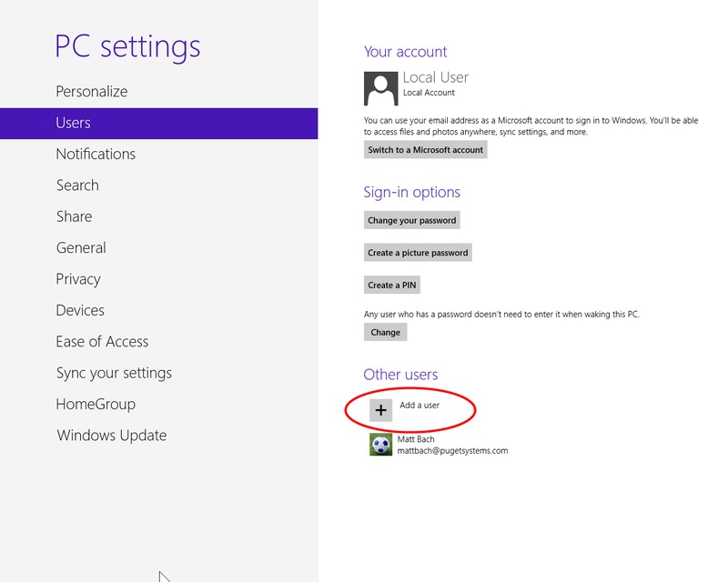
Task: Click Switch to a Microsoft account button
Action: pyautogui.click(x=425, y=149)
